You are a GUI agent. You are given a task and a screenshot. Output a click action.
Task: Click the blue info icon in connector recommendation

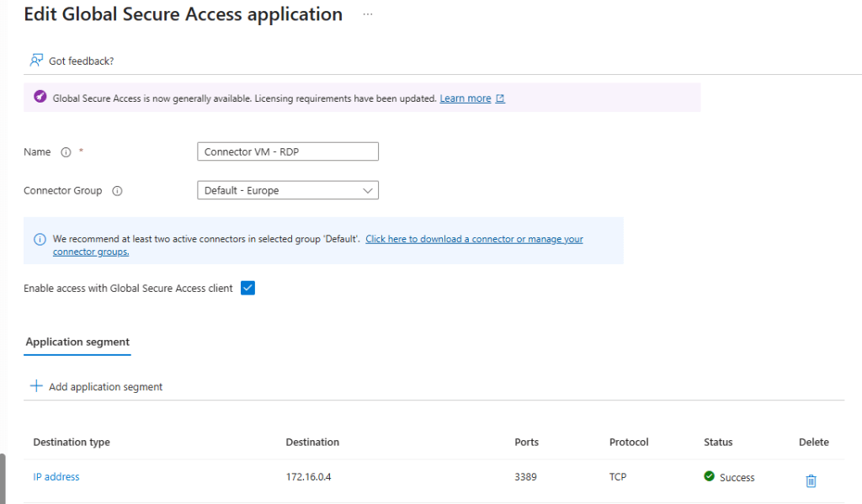pos(40,240)
